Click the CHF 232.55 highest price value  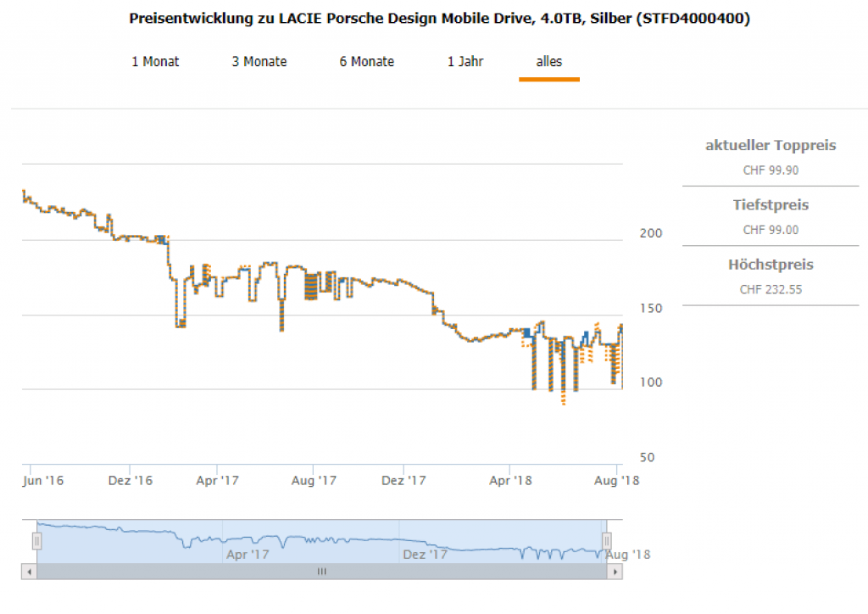[771, 289]
